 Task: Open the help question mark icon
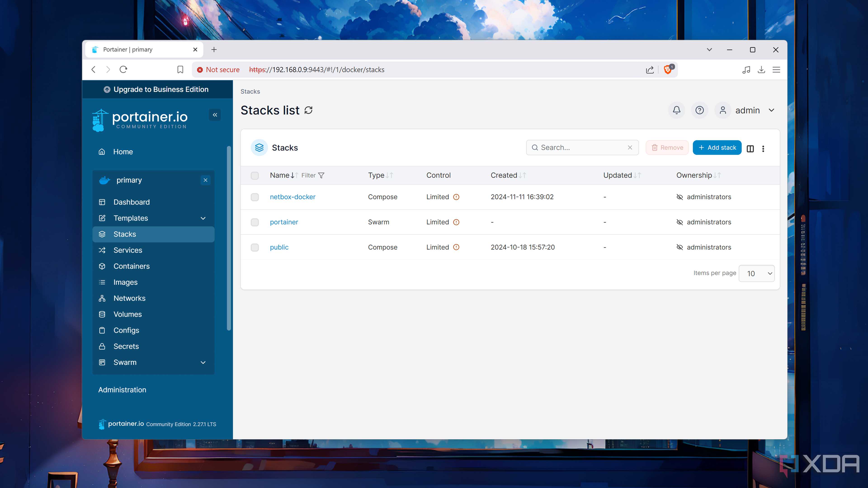[x=700, y=110]
